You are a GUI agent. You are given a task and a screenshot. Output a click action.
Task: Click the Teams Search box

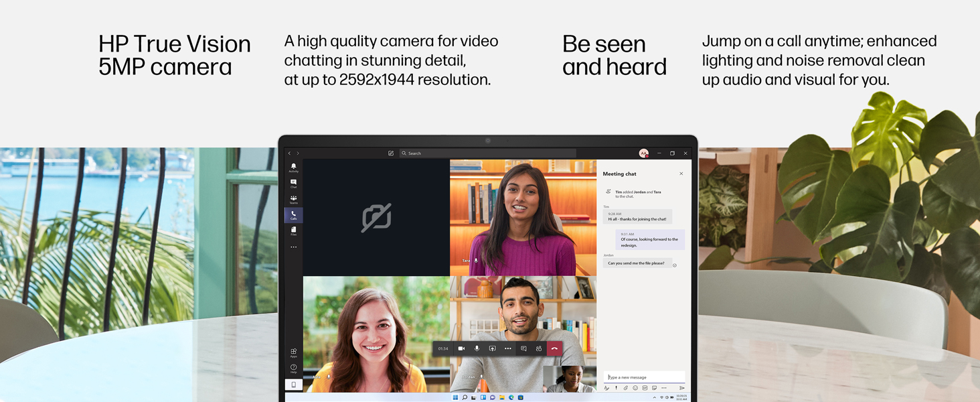(487, 153)
